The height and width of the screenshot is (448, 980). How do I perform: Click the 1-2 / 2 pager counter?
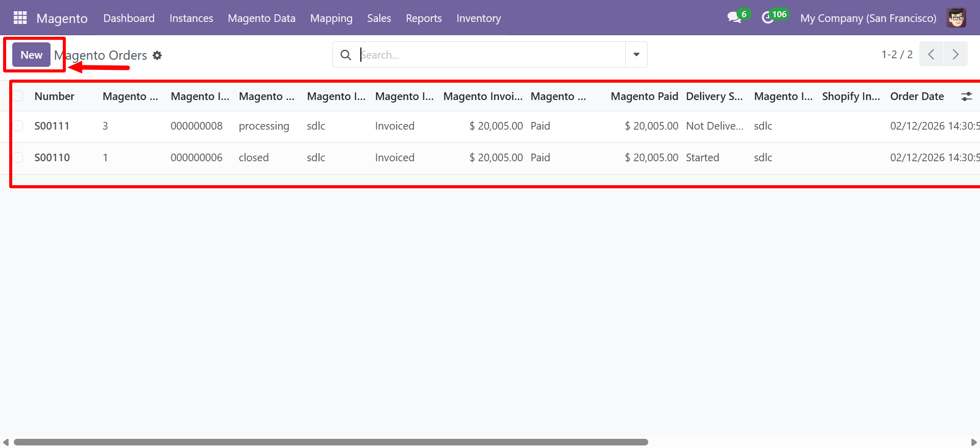897,54
